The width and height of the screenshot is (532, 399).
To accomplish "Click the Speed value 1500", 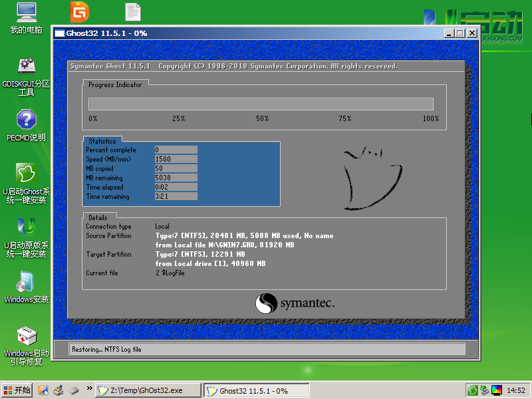I will (x=176, y=159).
